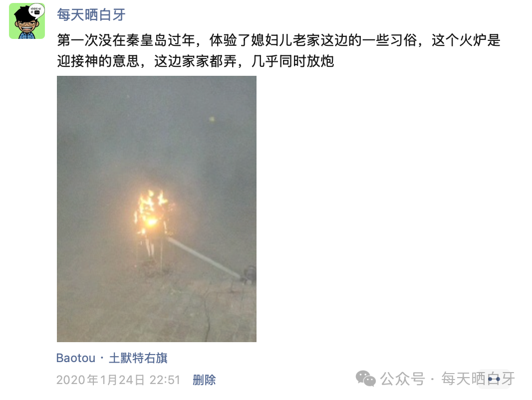View the foggy bonfire photo full size
532x400 pixels.
[x=156, y=209]
